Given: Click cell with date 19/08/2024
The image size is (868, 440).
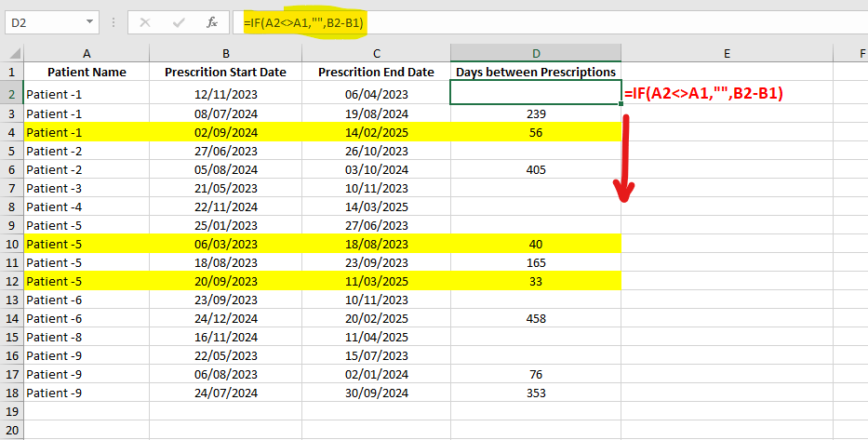Looking at the screenshot, I should pos(377,114).
